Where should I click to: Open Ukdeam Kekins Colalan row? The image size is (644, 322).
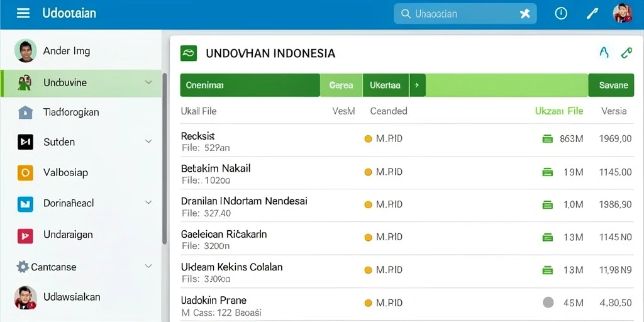(x=407, y=272)
